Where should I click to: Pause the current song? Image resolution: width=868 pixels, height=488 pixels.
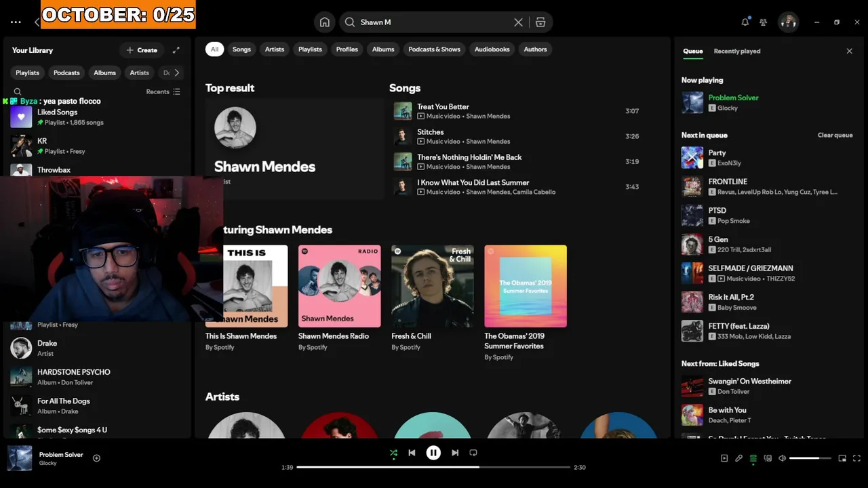click(433, 453)
